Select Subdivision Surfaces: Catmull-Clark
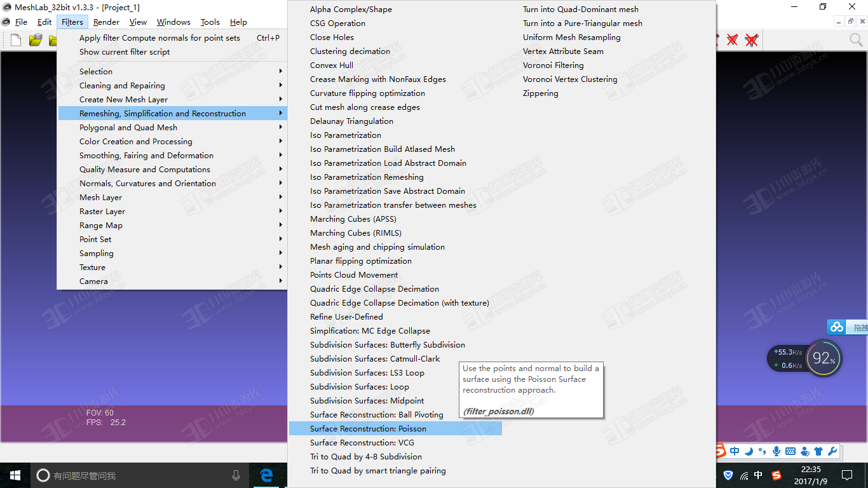 coord(395,358)
